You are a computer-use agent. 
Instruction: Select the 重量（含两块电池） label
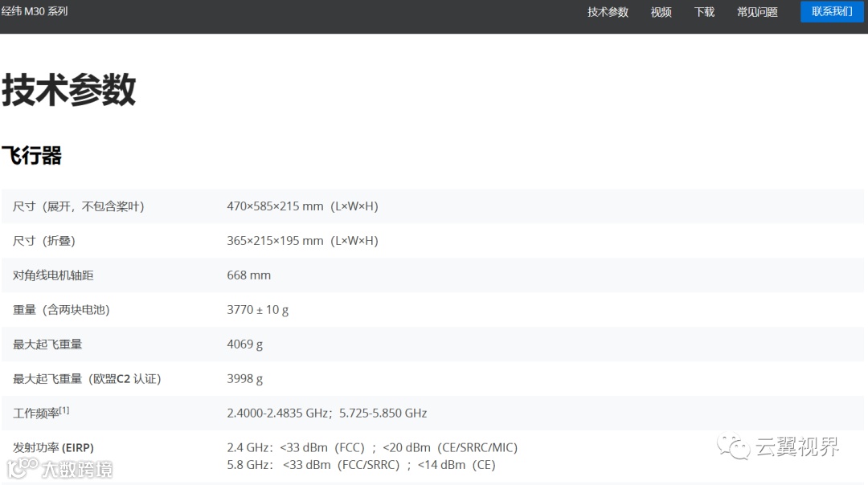tap(61, 310)
